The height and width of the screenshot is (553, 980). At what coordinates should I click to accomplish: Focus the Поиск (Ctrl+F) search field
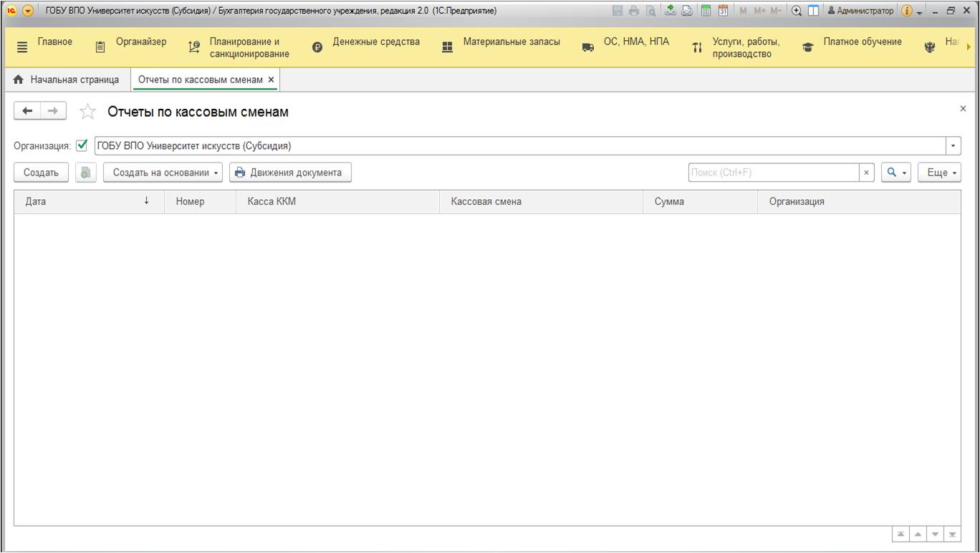click(774, 173)
